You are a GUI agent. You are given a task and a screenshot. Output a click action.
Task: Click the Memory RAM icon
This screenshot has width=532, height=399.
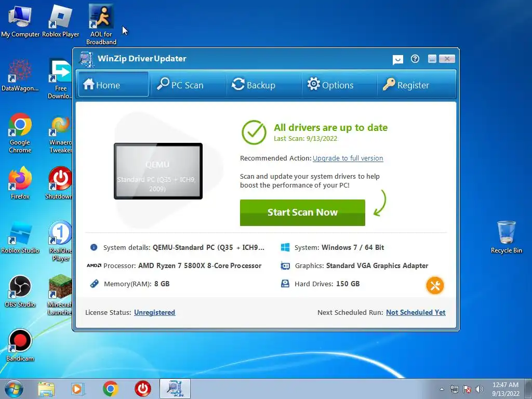(x=94, y=284)
